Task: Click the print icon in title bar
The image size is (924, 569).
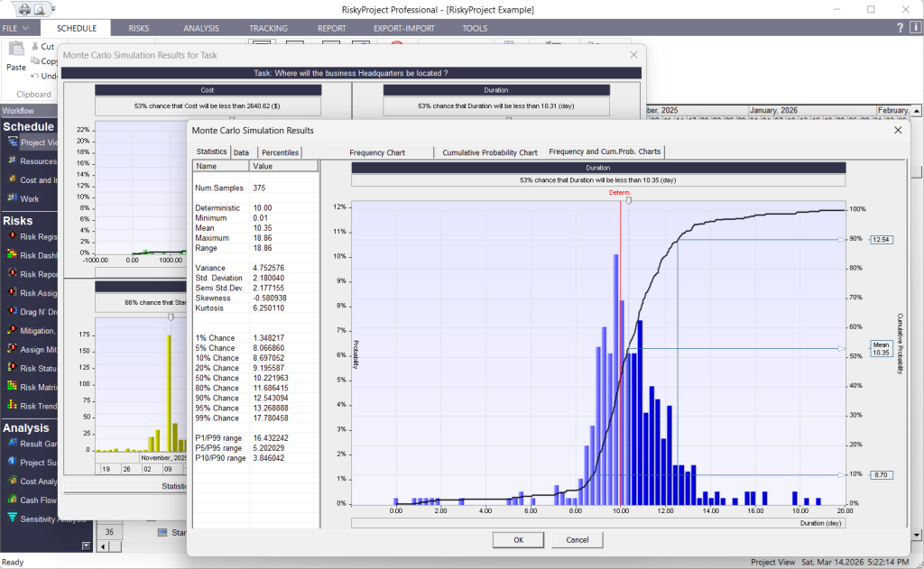Action: pos(23,9)
